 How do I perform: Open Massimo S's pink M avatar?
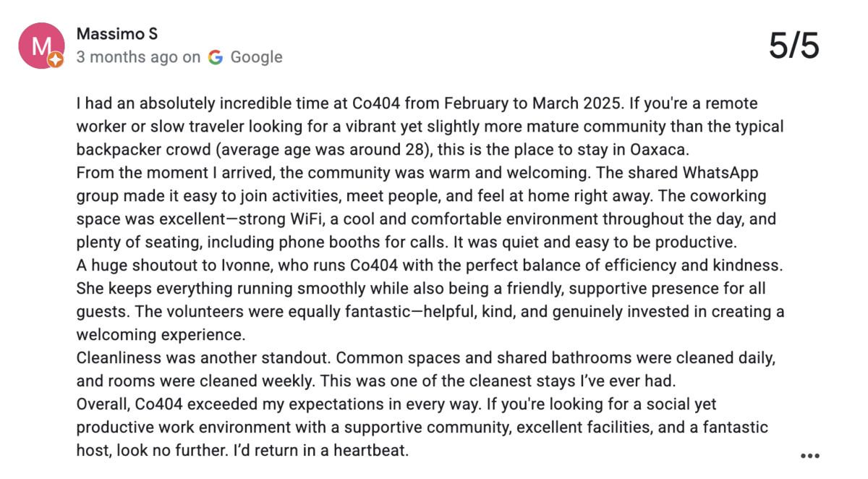[x=41, y=46]
